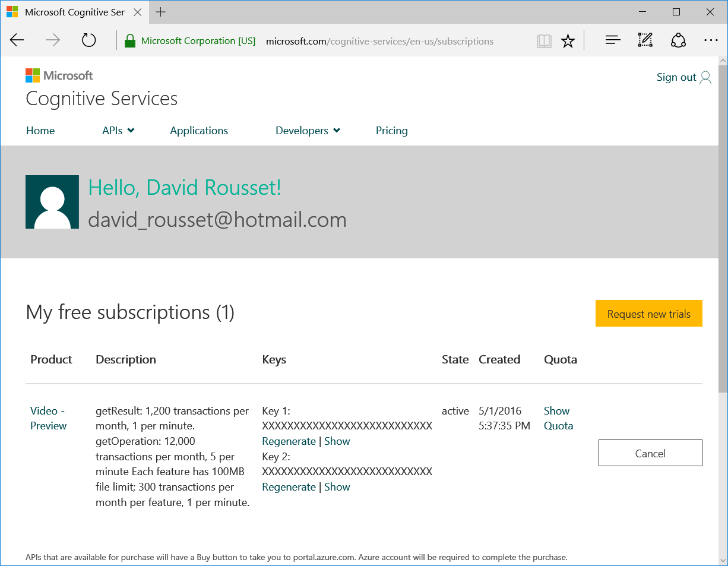Image resolution: width=728 pixels, height=566 pixels.
Task: Make a Web Note pen icon
Action: (645, 40)
